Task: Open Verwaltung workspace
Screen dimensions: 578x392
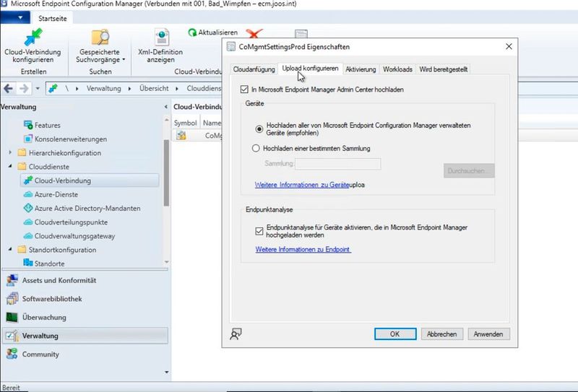Action: (x=85, y=336)
